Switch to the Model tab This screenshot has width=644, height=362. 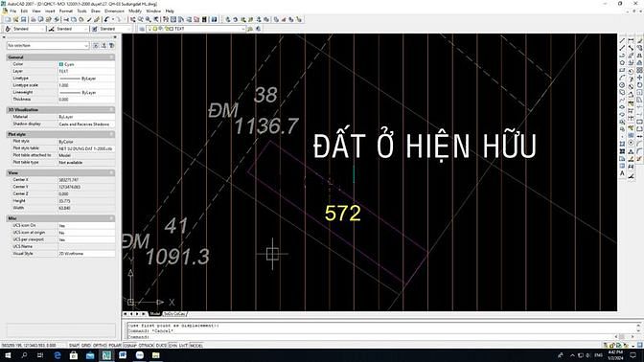(x=155, y=313)
